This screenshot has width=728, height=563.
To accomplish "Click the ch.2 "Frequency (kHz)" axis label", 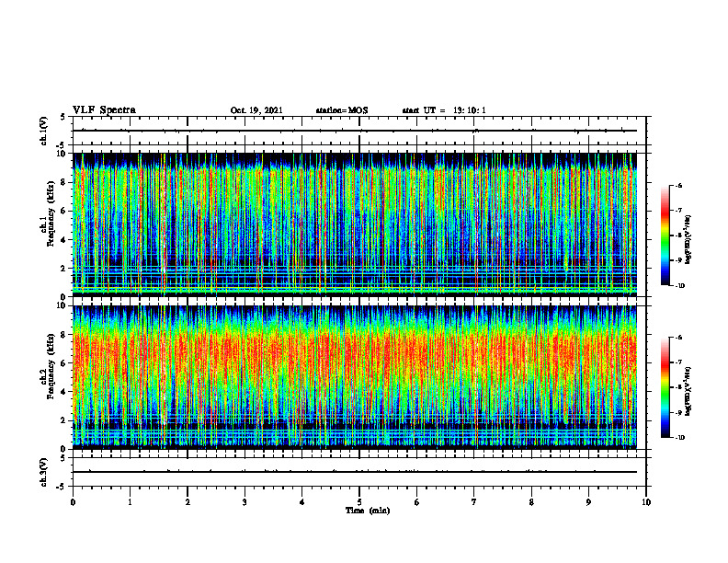I will click(x=51, y=364).
